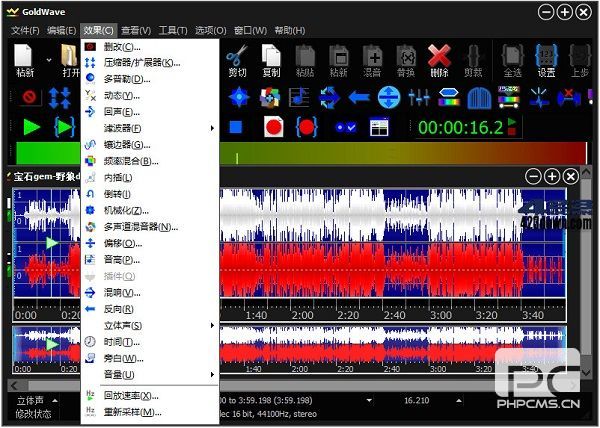600x428 pixels.
Task: Click the record selection braces button
Action: tap(307, 127)
